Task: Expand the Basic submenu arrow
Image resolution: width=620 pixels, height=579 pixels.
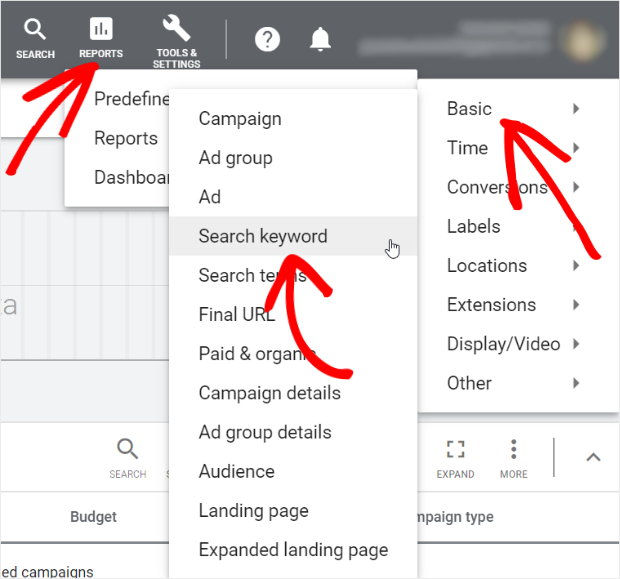Action: (576, 108)
